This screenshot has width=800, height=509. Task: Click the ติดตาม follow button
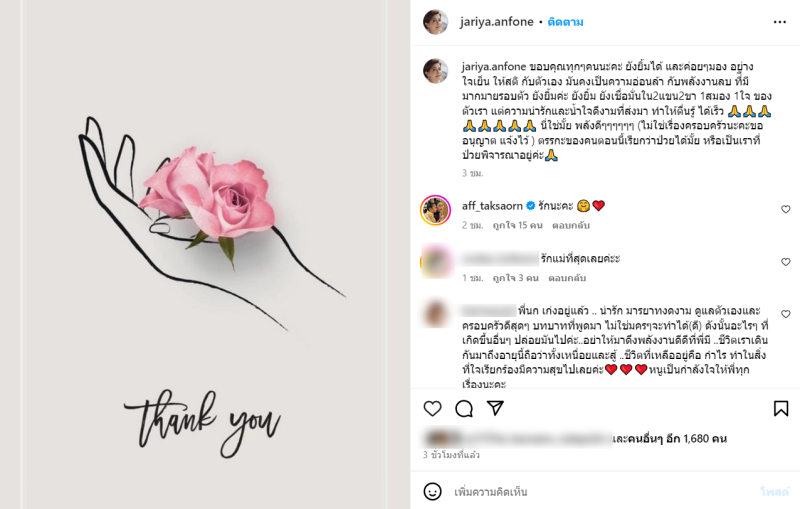565,22
